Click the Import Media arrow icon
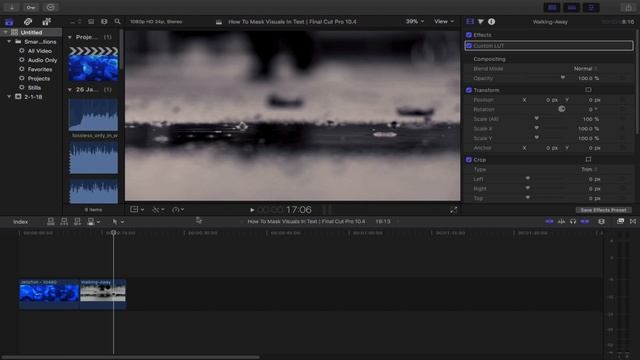 tap(12, 7)
